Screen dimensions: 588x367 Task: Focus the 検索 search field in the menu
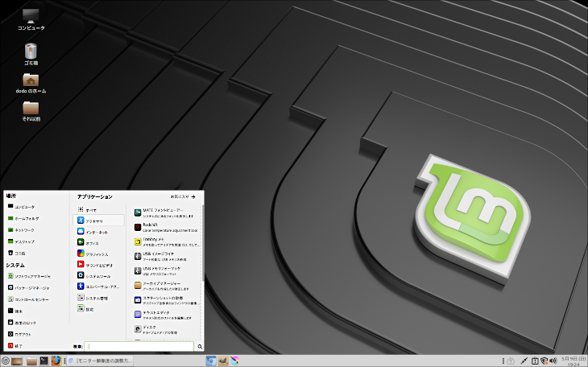click(139, 346)
